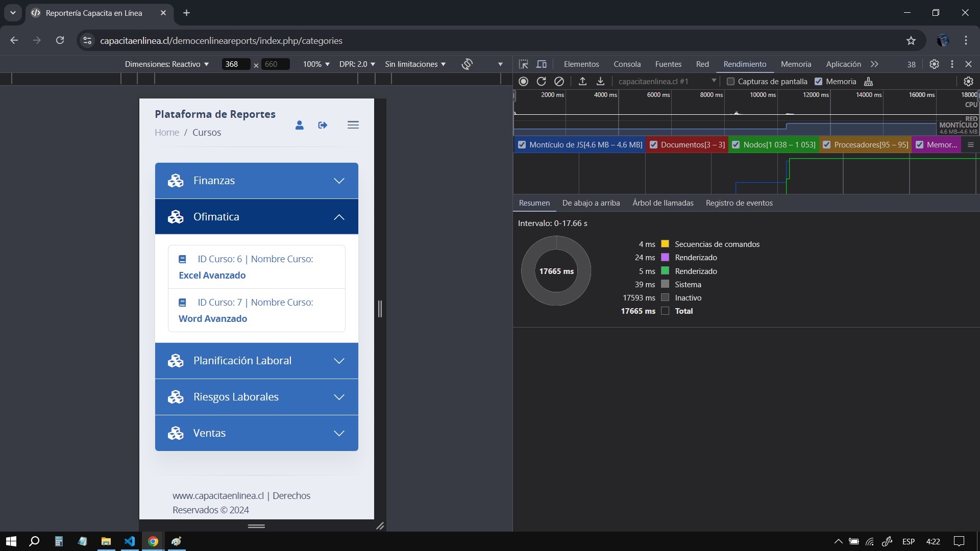Click the reload-and-record performance icon
The height and width of the screenshot is (551, 980).
click(x=542, y=81)
